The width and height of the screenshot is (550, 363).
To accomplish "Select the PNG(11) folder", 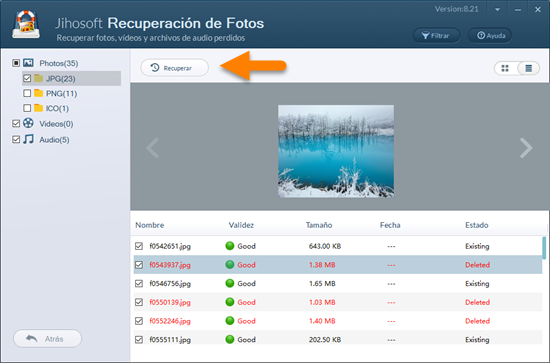I will point(61,94).
